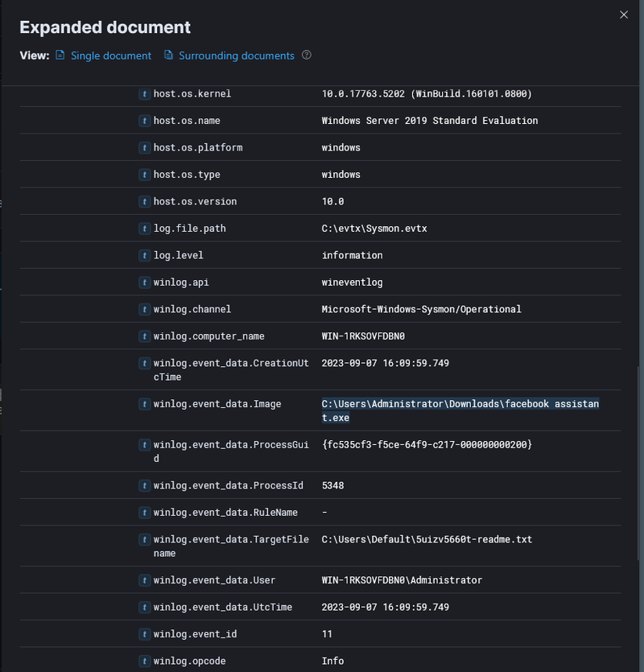
Task: Click the Surrounding documents page icon
Action: pos(168,56)
